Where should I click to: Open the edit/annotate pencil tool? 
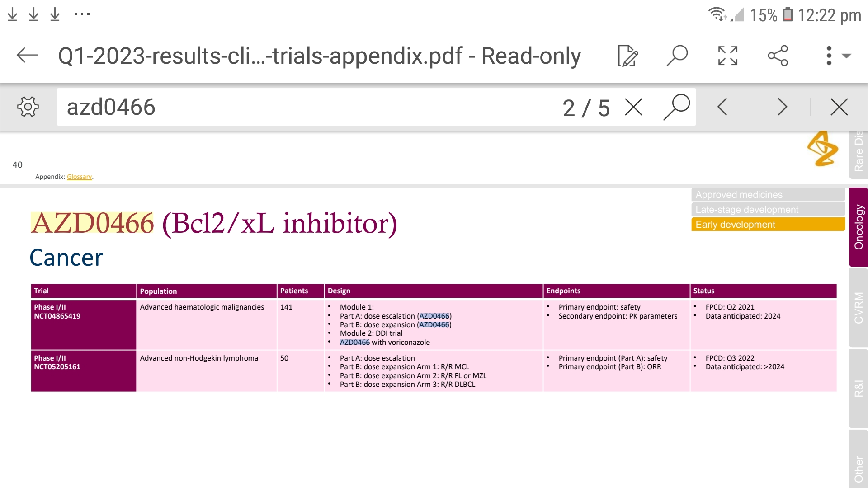[x=628, y=56]
